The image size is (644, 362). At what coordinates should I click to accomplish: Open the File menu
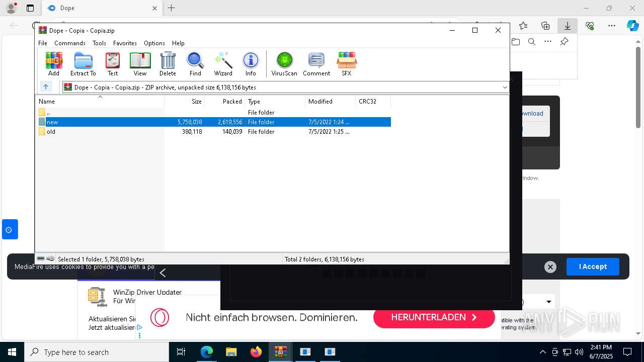pyautogui.click(x=43, y=43)
